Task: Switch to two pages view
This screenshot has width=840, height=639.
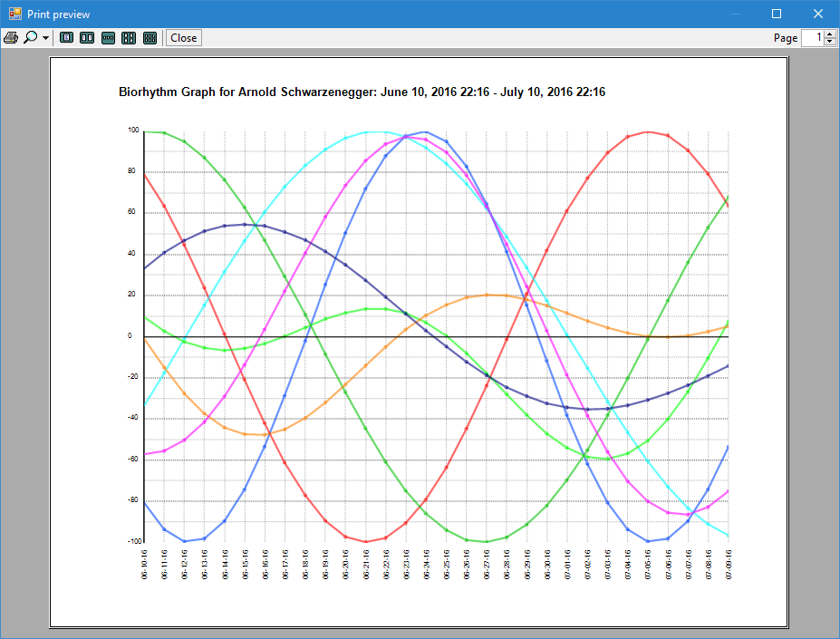Action: (x=87, y=37)
